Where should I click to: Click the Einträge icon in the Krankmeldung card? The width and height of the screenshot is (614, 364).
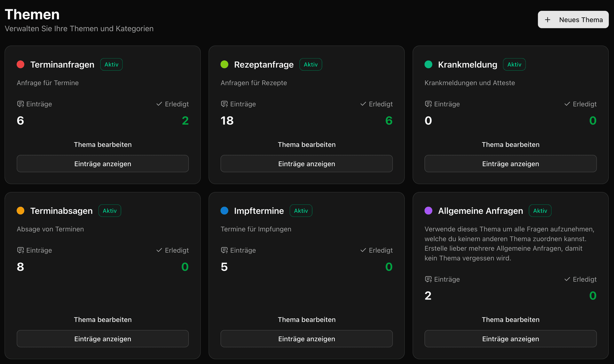[x=428, y=104]
